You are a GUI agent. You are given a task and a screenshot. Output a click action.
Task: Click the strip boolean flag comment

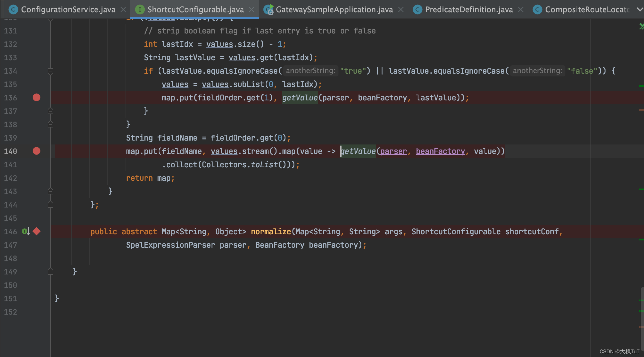[x=260, y=31]
